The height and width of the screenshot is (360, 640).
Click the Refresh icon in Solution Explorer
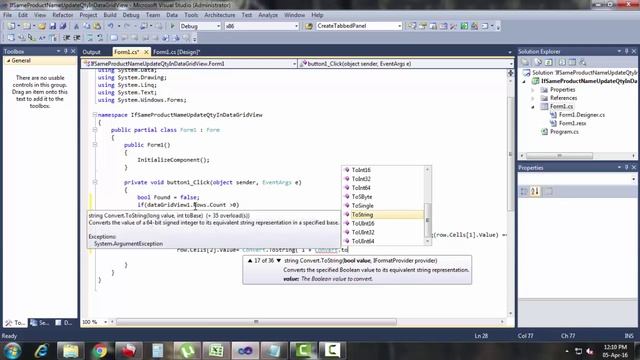(x=549, y=62)
